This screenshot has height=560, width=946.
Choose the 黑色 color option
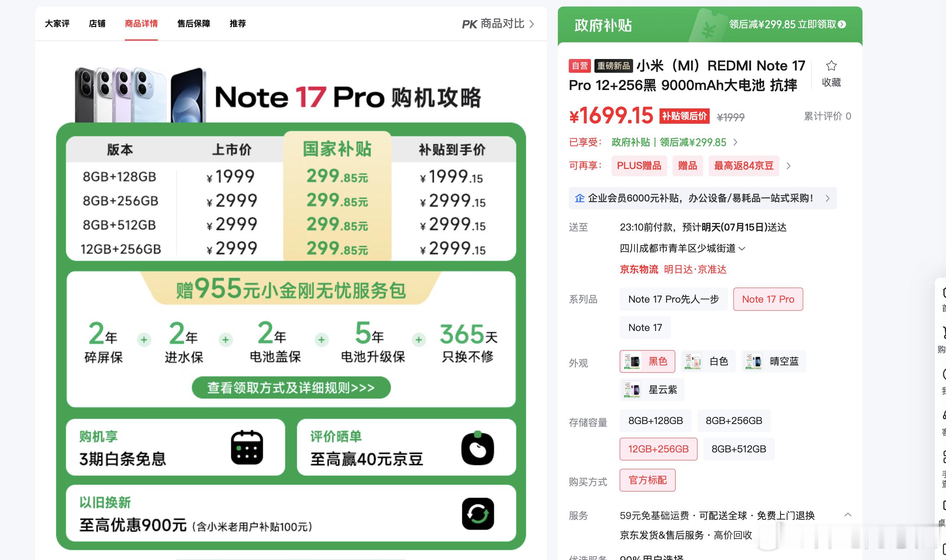tap(648, 361)
